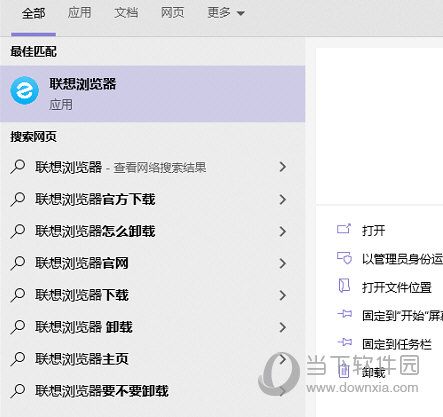This screenshot has height=417, width=443.
Task: Choose 固定到"开始"屏幕 option
Action: click(x=402, y=316)
